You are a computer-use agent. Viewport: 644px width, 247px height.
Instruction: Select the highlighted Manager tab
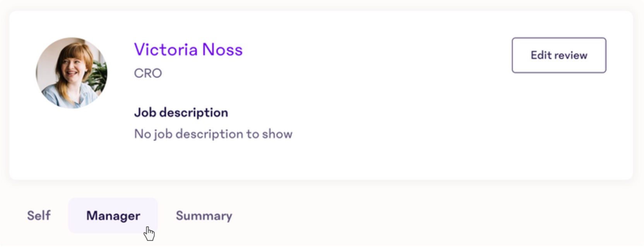[x=113, y=216]
